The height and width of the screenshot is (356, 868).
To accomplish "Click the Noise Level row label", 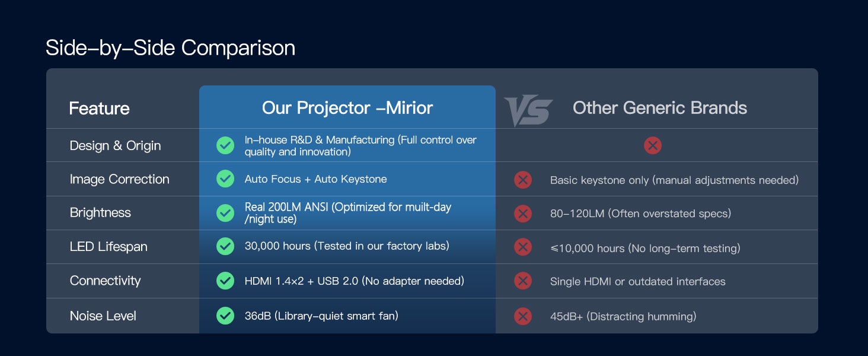I will click(103, 316).
